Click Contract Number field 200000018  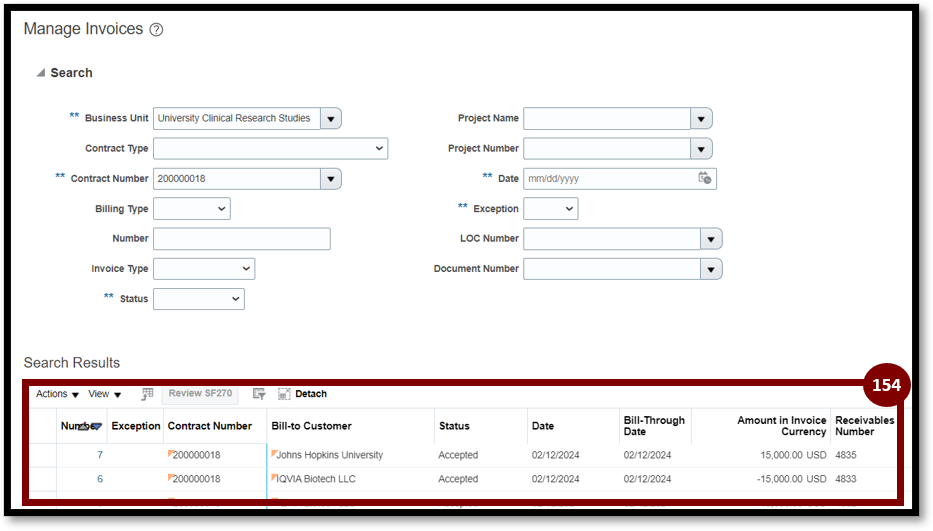point(237,179)
